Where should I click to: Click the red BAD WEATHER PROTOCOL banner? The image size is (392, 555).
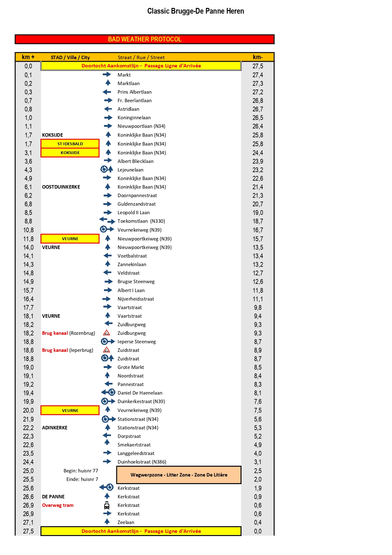click(144, 39)
